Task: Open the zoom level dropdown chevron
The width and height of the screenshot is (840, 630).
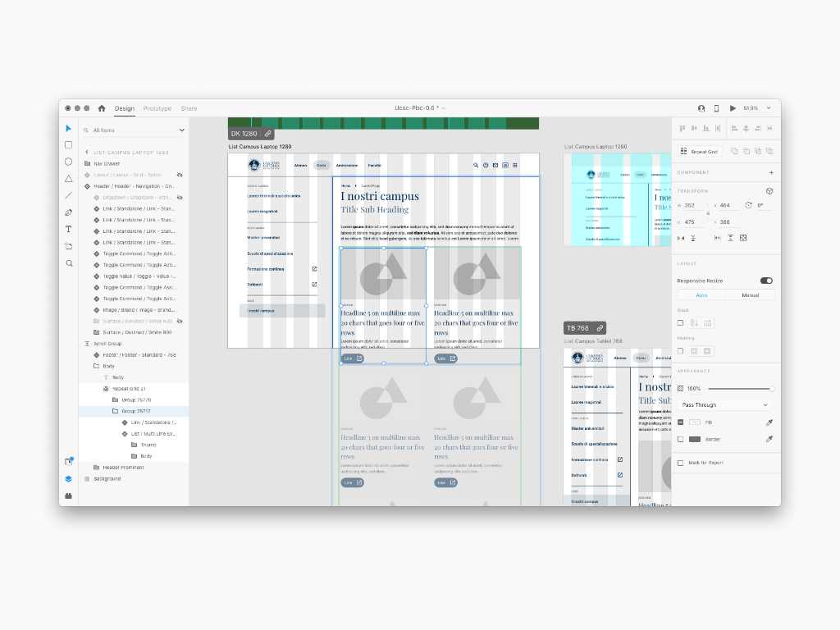Action: 769,108
